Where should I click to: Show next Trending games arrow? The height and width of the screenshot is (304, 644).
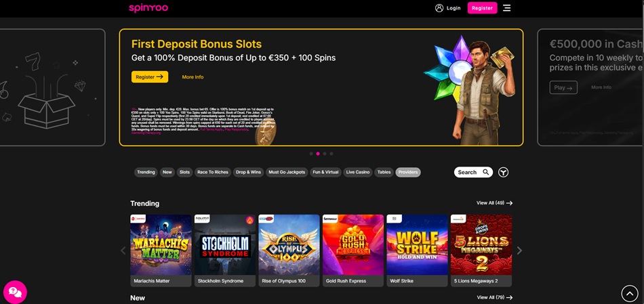[x=519, y=251]
